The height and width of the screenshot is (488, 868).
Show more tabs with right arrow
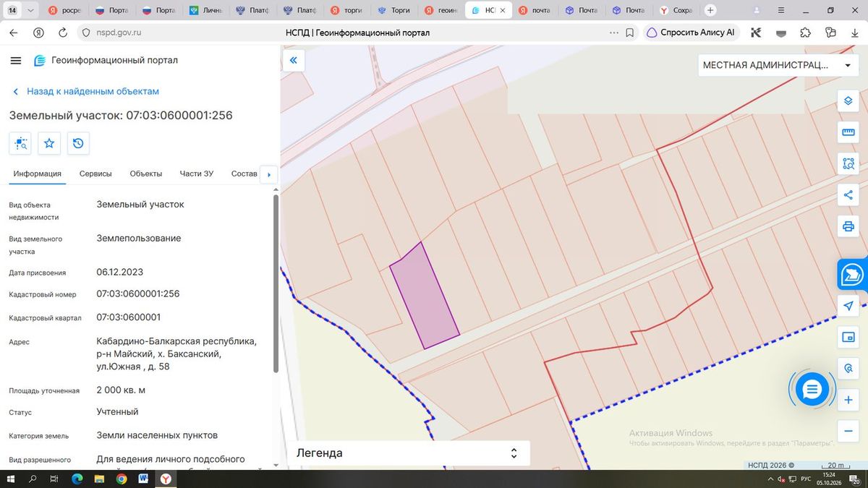tap(269, 174)
